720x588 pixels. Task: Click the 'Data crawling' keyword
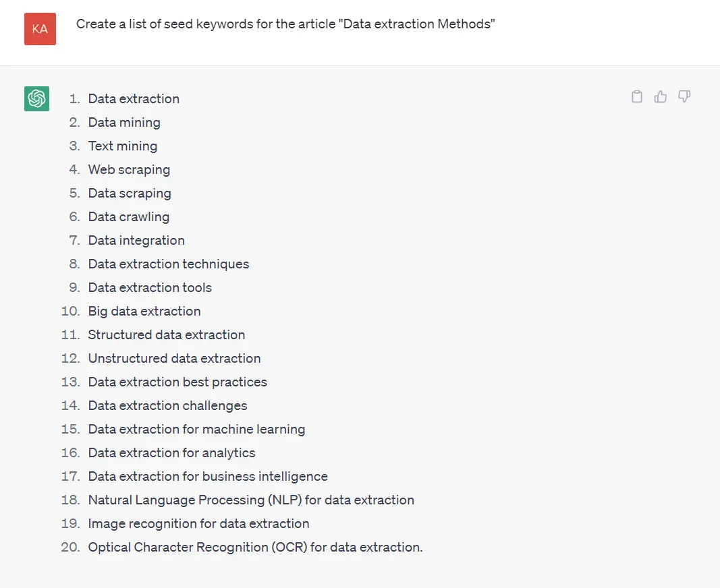click(129, 216)
